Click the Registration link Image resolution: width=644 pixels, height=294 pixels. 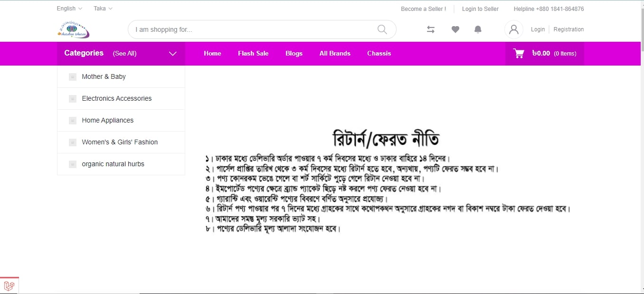pos(568,29)
